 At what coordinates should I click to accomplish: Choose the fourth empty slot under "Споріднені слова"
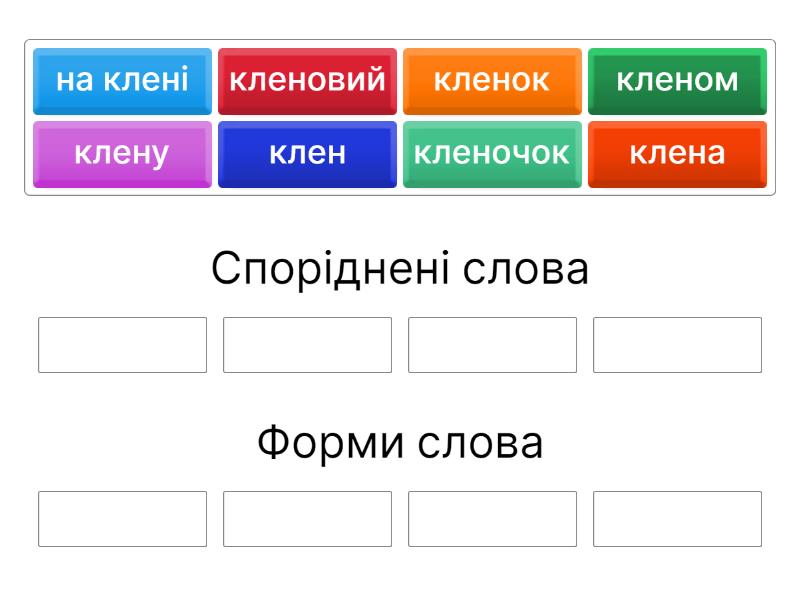click(677, 345)
